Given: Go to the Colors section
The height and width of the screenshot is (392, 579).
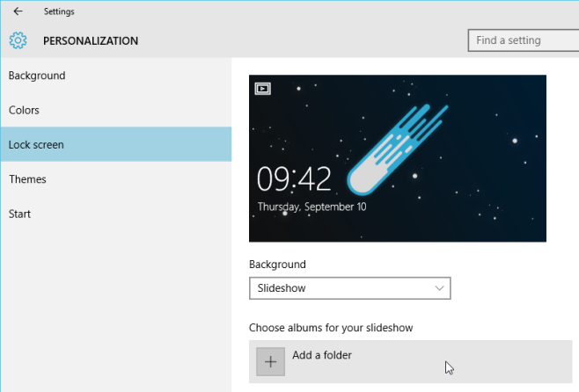Looking at the screenshot, I should 24,110.
